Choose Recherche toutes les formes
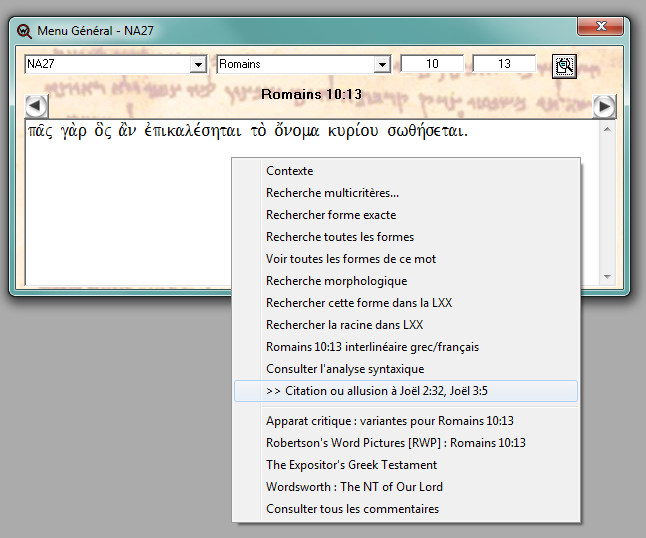This screenshot has width=646, height=538. (x=406, y=237)
